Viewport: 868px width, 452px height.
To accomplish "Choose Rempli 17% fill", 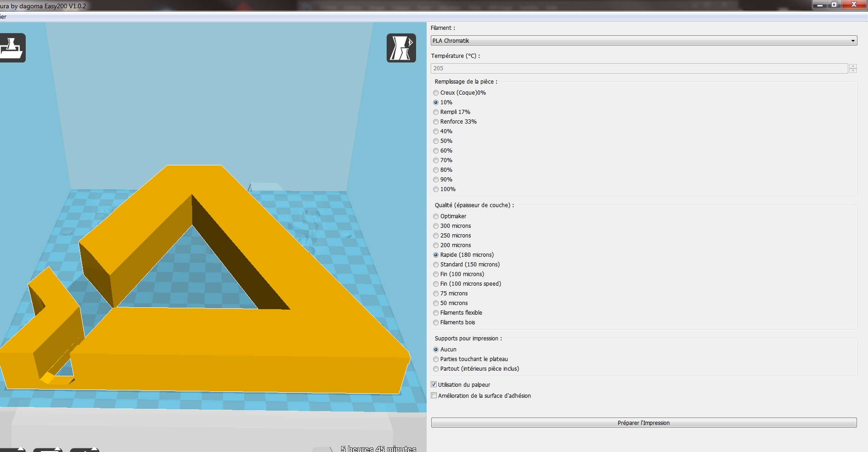I will tap(451, 112).
